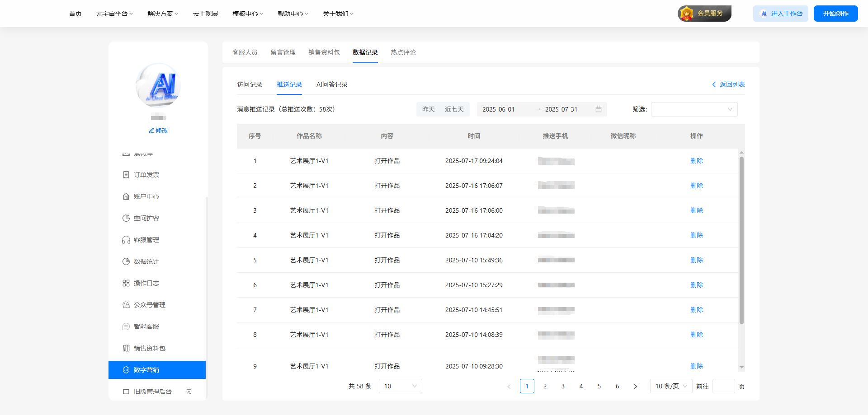Click the 开始创作 button

[x=835, y=14]
